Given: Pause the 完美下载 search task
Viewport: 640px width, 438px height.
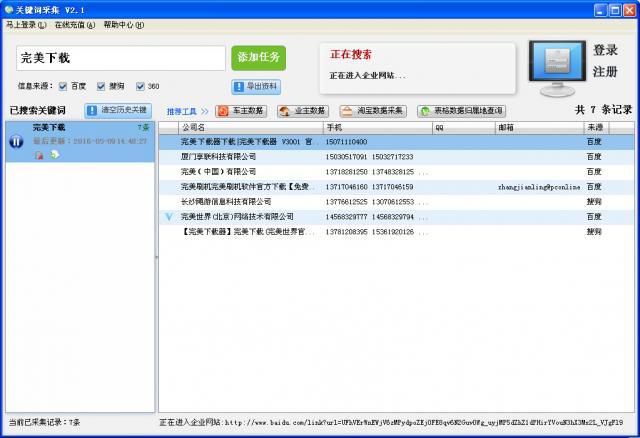Looking at the screenshot, I should click(x=16, y=142).
